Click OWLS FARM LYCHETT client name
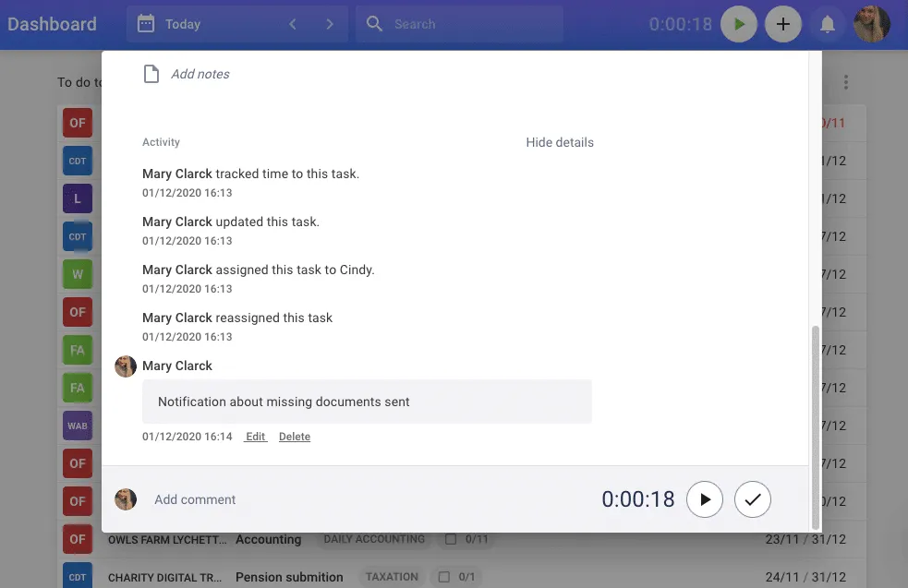 [x=167, y=539]
